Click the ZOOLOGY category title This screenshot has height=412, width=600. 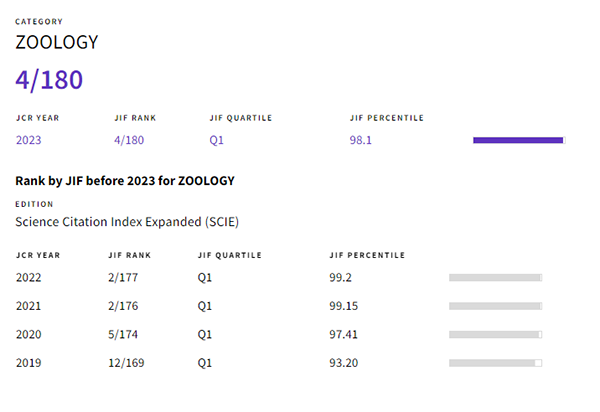tap(56, 43)
